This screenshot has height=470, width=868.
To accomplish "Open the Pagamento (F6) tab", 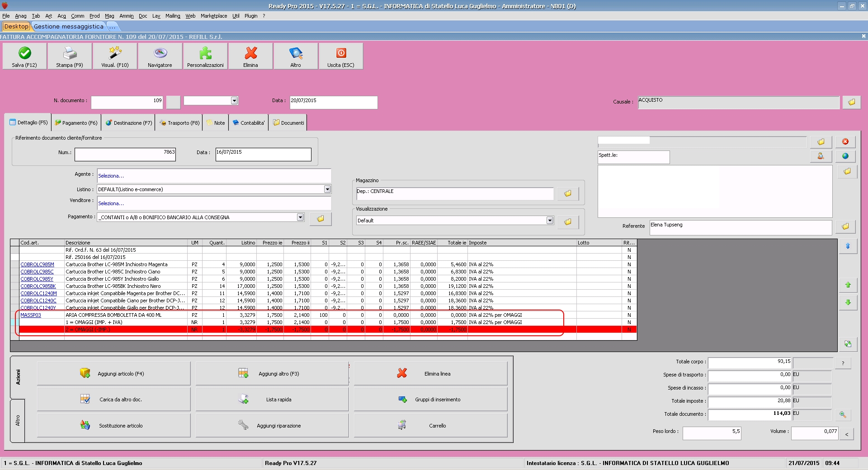I will (76, 123).
